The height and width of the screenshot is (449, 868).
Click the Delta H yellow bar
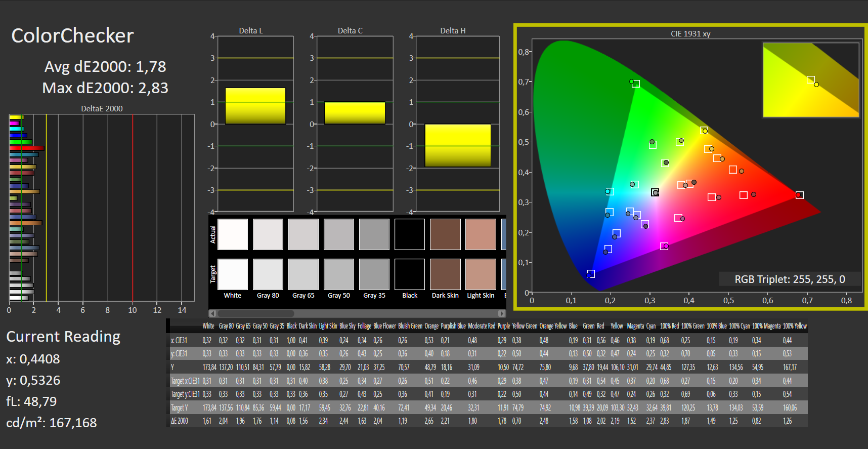pos(458,145)
